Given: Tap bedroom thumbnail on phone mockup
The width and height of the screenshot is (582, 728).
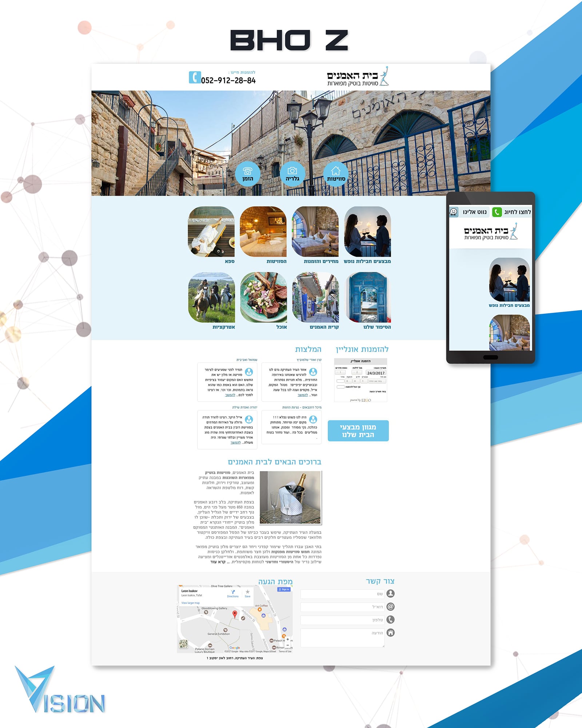Looking at the screenshot, I should click(x=509, y=333).
